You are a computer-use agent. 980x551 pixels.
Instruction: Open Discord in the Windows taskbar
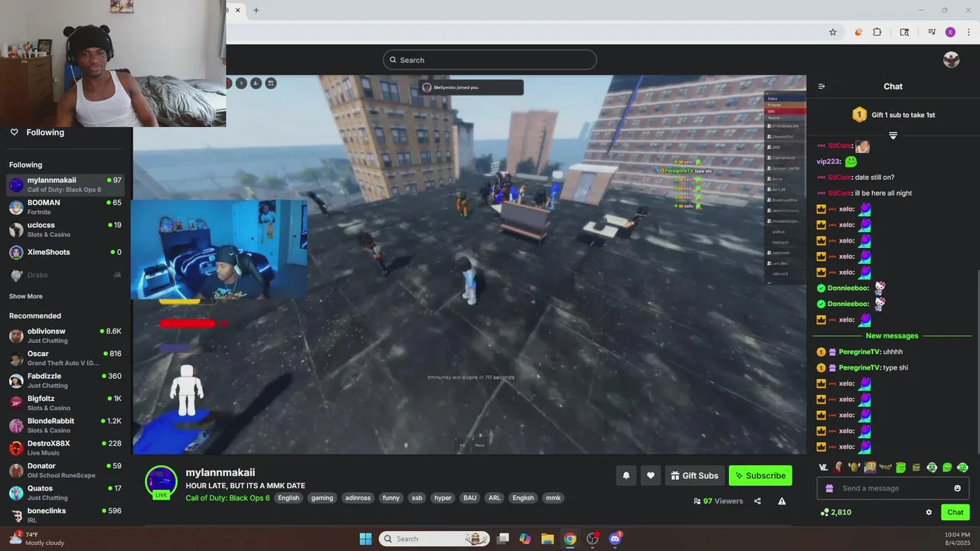point(615,539)
